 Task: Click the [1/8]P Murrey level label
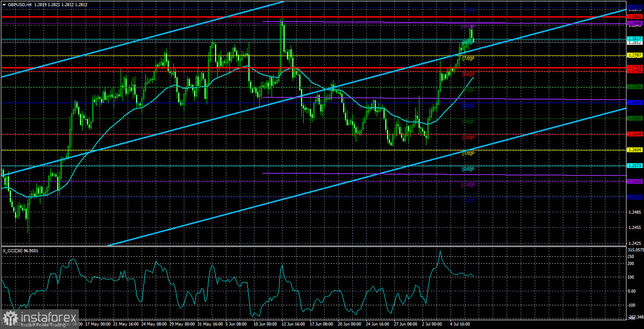469,153
